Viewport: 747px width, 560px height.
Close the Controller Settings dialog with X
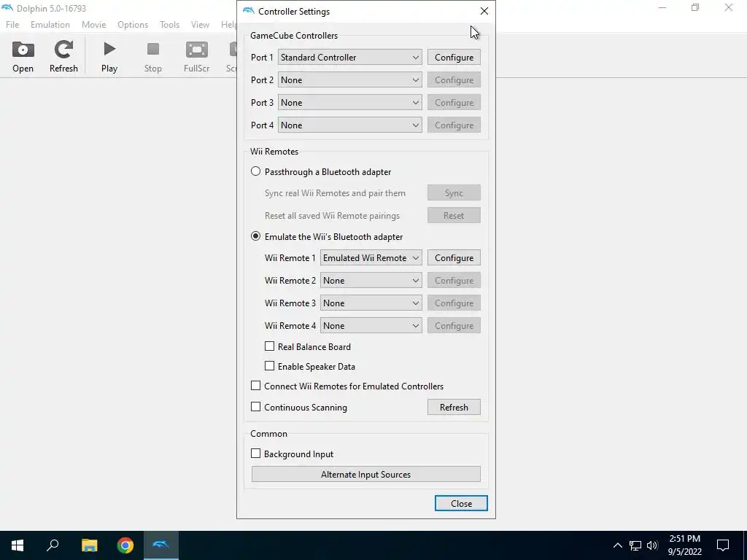pos(484,11)
